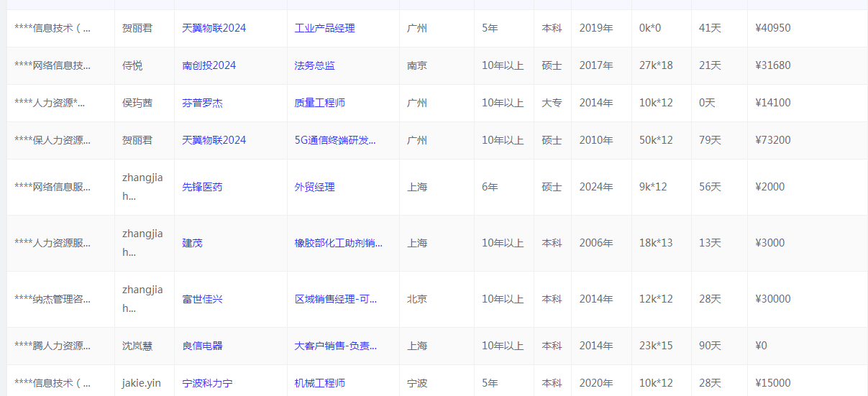Open the 质量工程师 job link
This screenshot has width=868, height=396.
pos(319,103)
